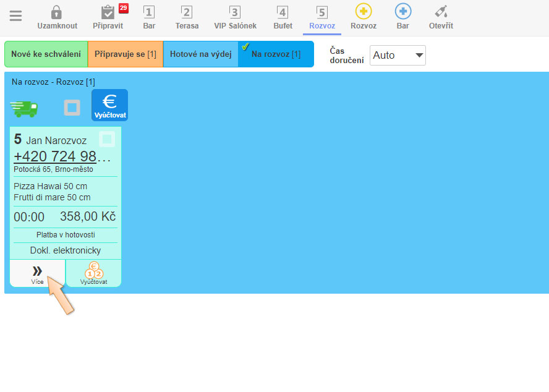Open the hamburger menu
The width and height of the screenshot is (549, 392).
[15, 16]
